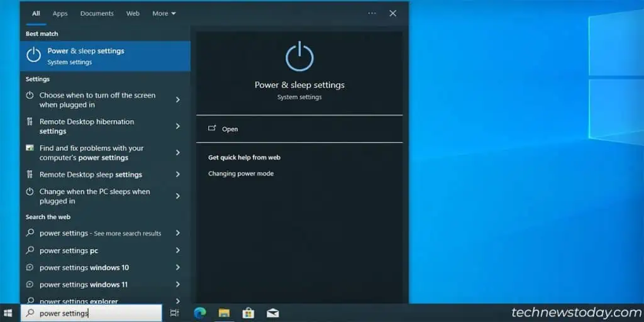Image resolution: width=644 pixels, height=322 pixels.
Task: Click the icon beside Remote Desktop sleep settings
Action: click(30, 175)
